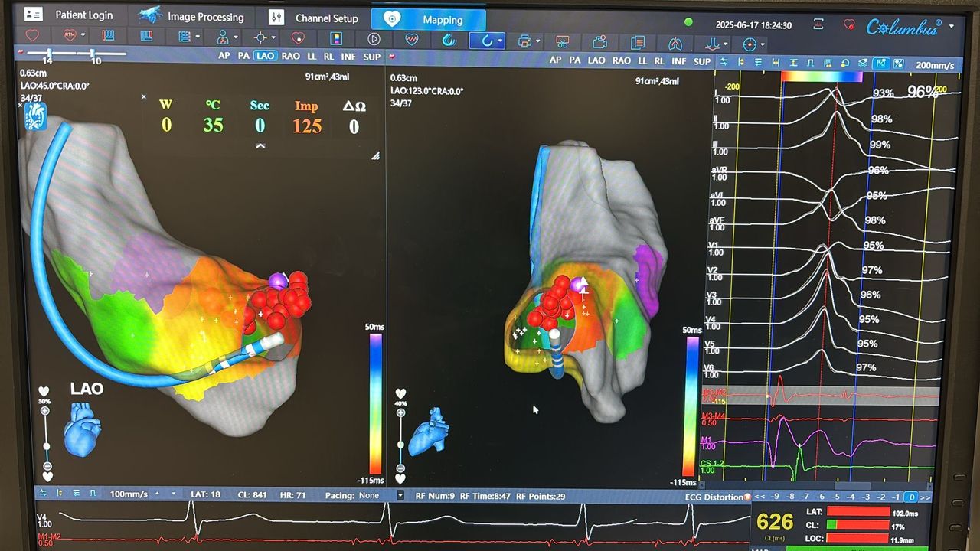The width and height of the screenshot is (980, 551).
Task: Select INF view in left map
Action: pos(348,57)
